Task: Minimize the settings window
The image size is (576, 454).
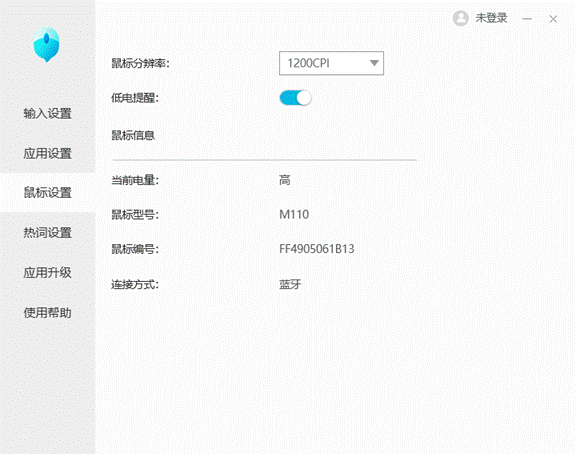Action: coord(527,19)
